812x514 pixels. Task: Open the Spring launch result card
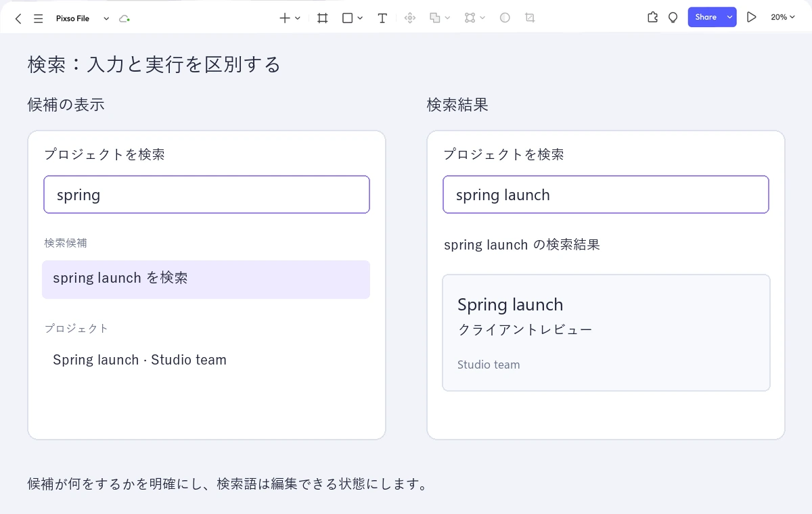pos(606,333)
